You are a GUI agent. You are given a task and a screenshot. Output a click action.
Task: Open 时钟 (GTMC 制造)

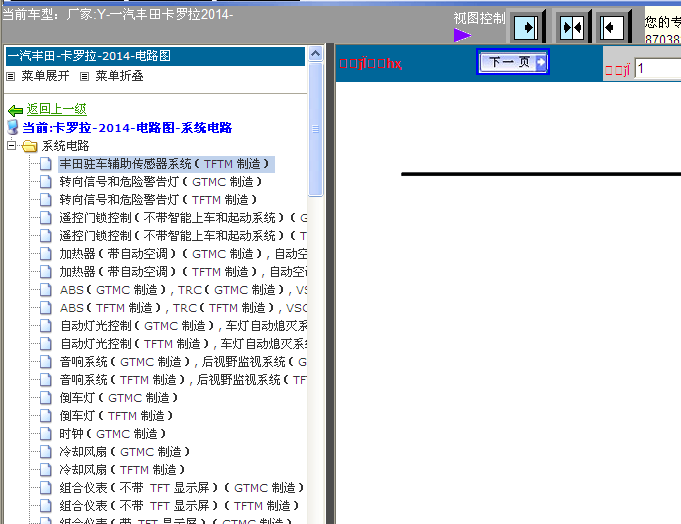click(112, 434)
